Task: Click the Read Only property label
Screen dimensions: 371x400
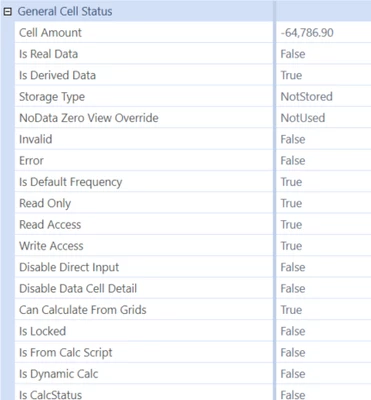Action: [45, 203]
